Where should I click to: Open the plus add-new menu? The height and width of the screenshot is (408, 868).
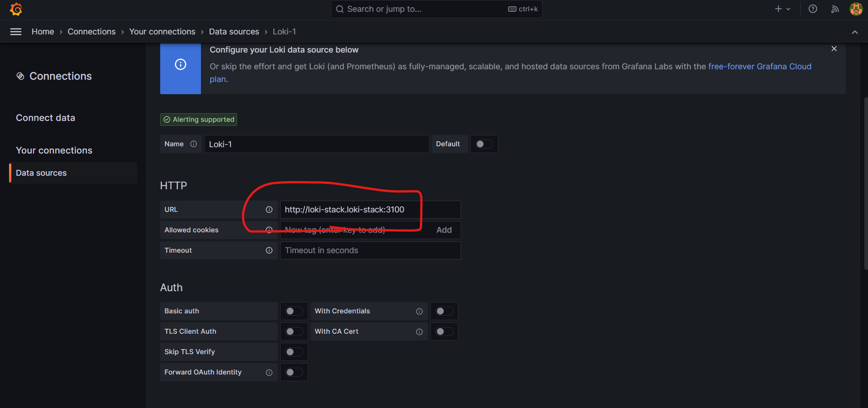pos(782,9)
